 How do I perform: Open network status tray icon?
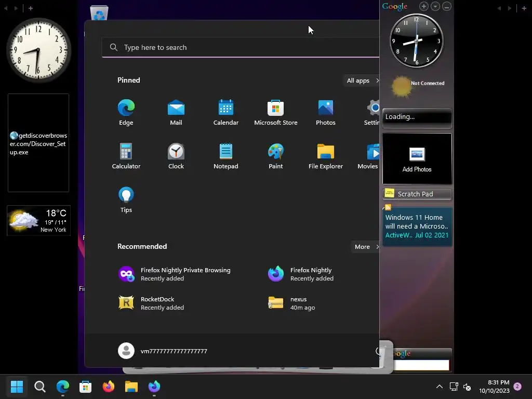(454, 387)
